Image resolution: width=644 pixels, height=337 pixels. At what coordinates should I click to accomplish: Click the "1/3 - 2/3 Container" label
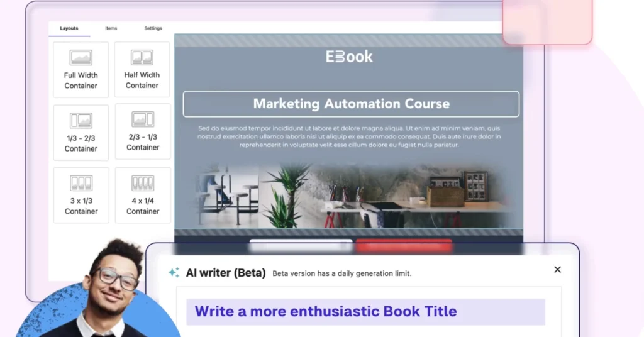(81, 143)
